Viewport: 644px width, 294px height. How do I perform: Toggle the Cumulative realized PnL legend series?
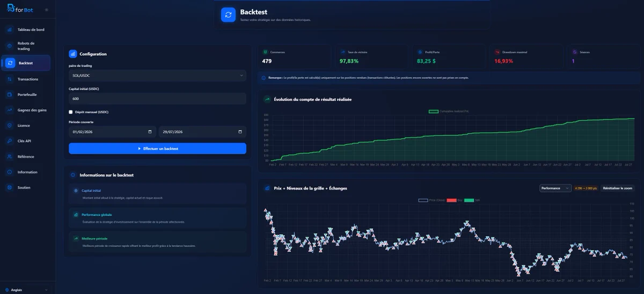[450, 111]
